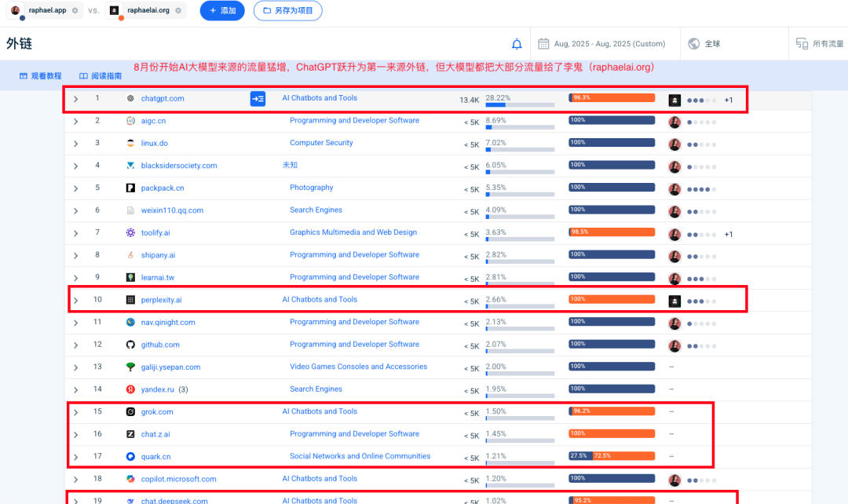Click the 添加 add button
Viewport: 848px width, 504px height.
(222, 10)
